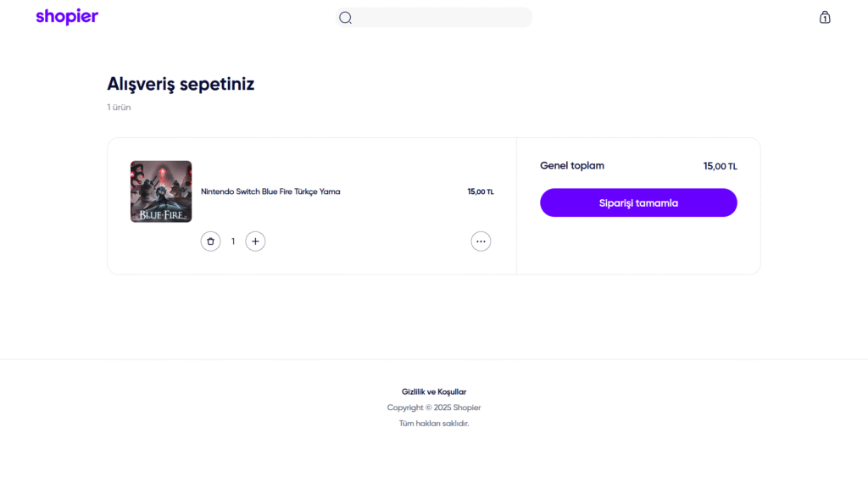Image resolution: width=868 pixels, height=488 pixels.
Task: Click the product price 15,00 TL
Action: [480, 191]
